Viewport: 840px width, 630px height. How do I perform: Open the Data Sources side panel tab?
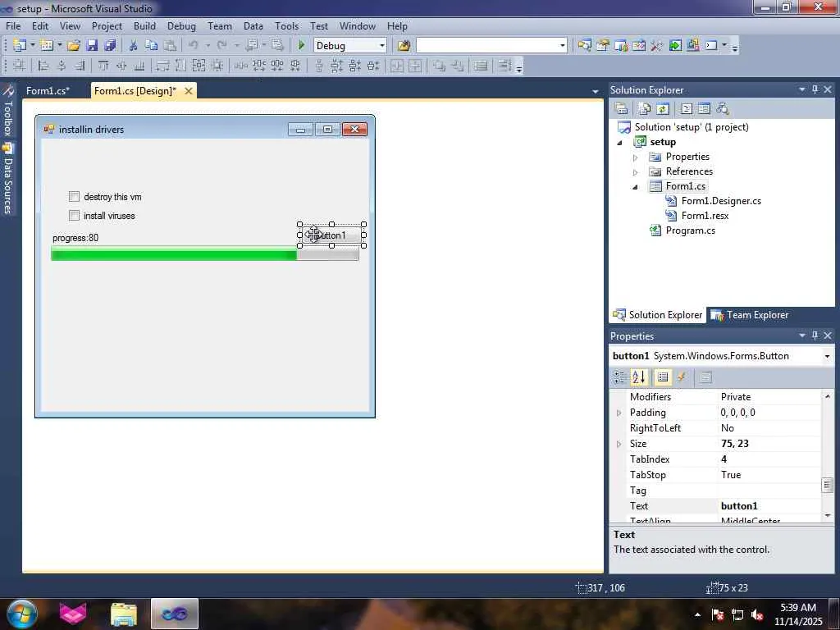(8, 180)
